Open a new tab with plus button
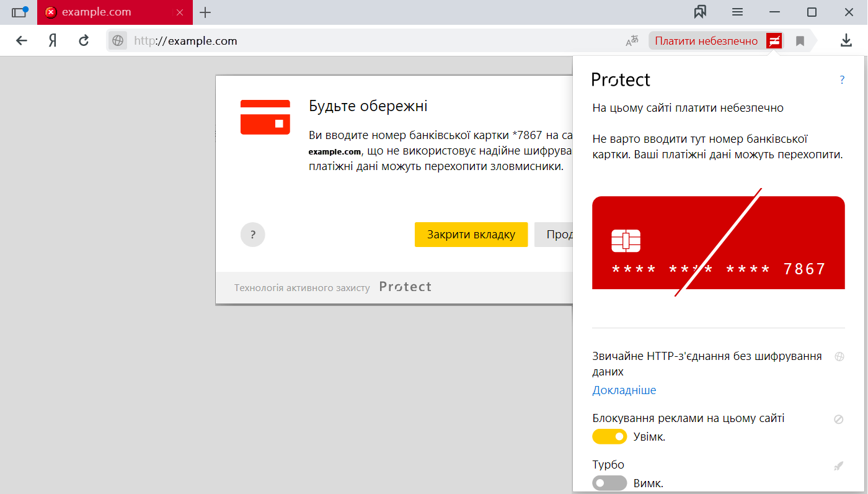Viewport: 868px width, 494px height. [x=205, y=12]
